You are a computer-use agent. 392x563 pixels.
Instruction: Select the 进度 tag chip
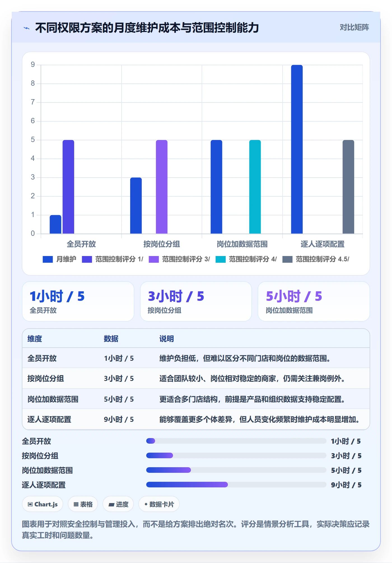coord(118,504)
